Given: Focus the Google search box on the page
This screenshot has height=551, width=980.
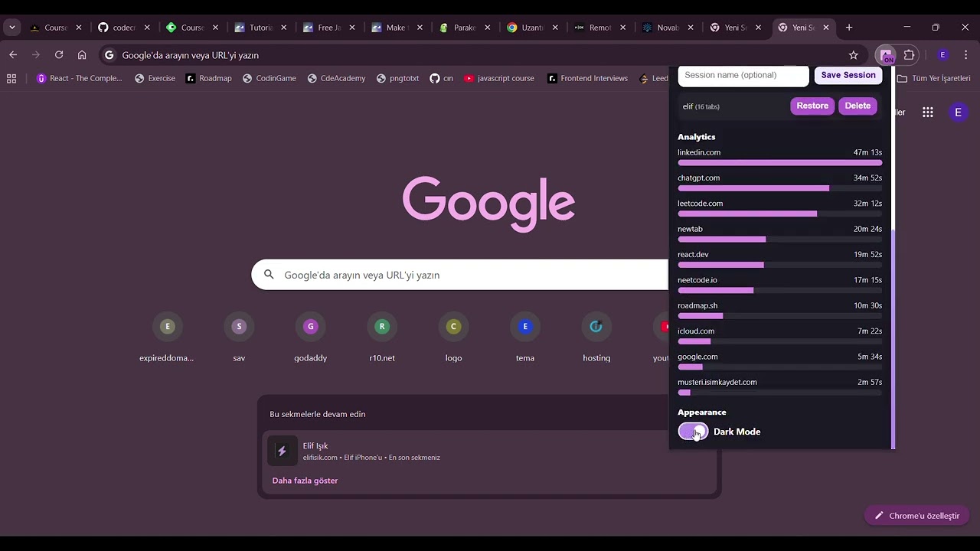Looking at the screenshot, I should point(459,275).
